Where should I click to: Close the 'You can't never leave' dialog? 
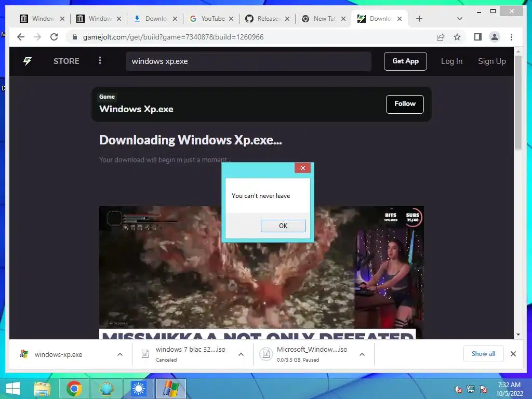point(303,168)
